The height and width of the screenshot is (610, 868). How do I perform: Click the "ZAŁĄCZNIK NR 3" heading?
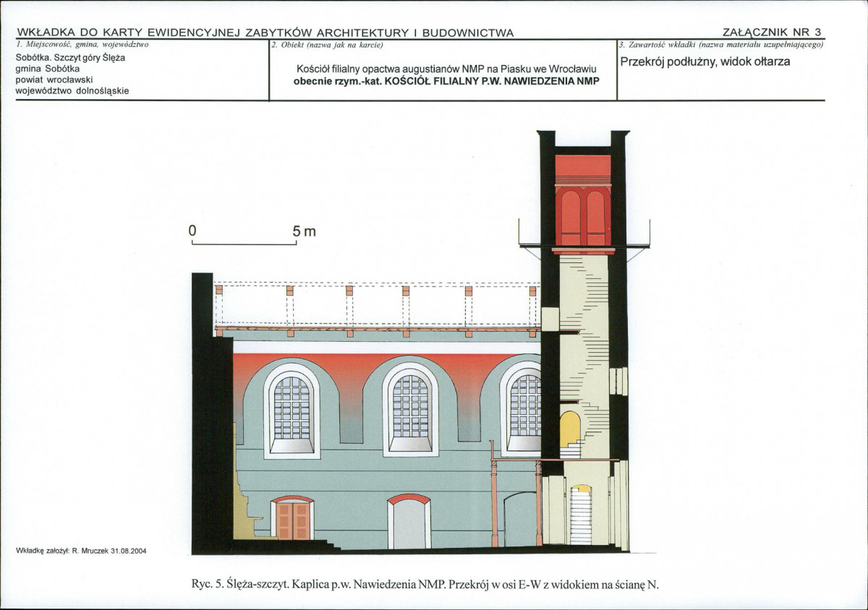(x=773, y=33)
